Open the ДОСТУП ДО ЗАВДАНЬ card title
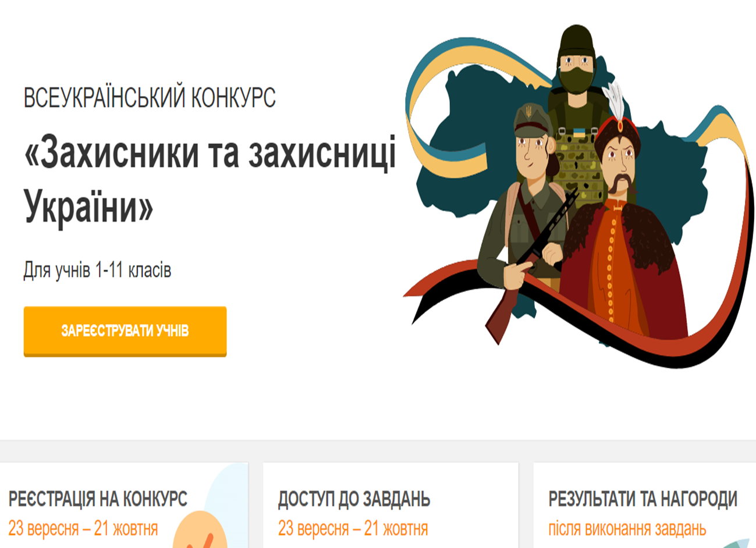The width and height of the screenshot is (756, 548). tap(354, 499)
